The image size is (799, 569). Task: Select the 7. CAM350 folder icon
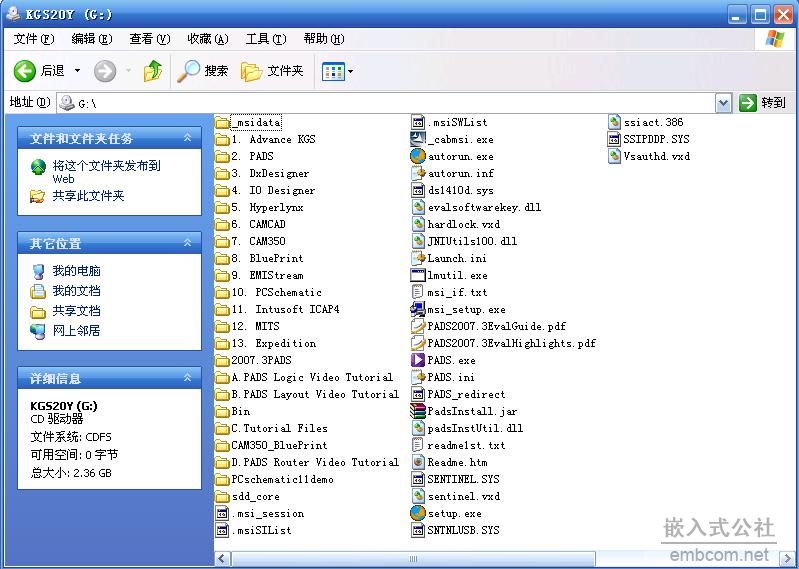coord(222,241)
